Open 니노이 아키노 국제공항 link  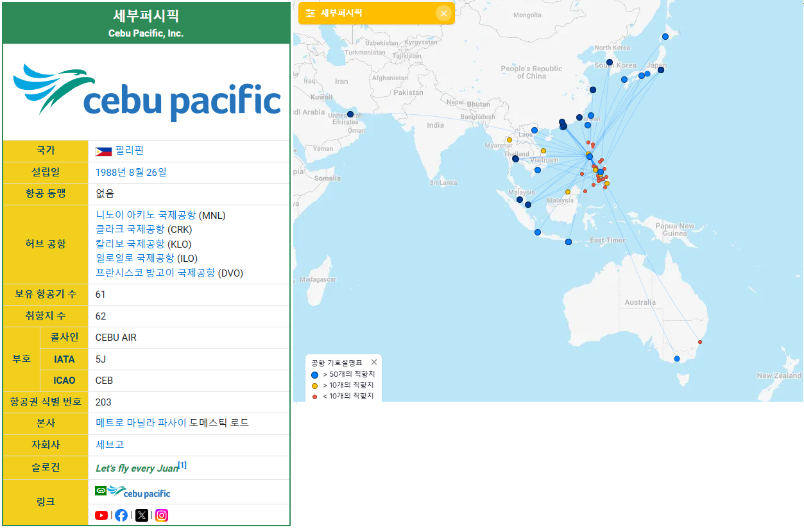pyautogui.click(x=146, y=215)
